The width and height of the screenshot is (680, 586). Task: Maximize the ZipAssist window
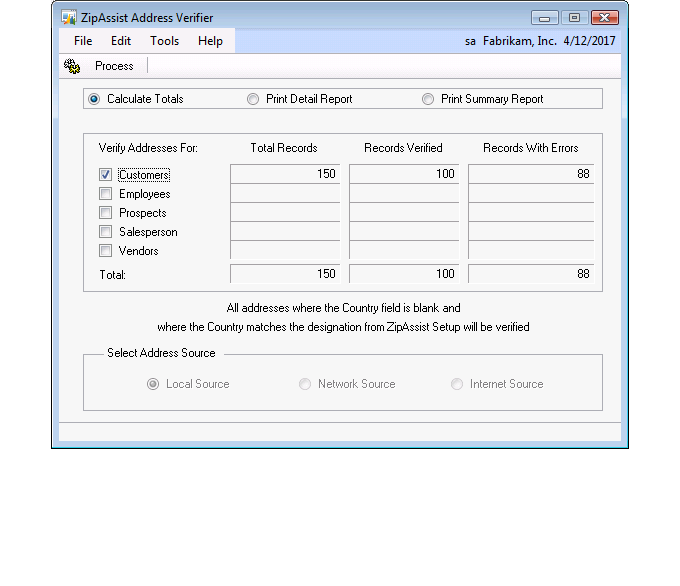tap(574, 18)
